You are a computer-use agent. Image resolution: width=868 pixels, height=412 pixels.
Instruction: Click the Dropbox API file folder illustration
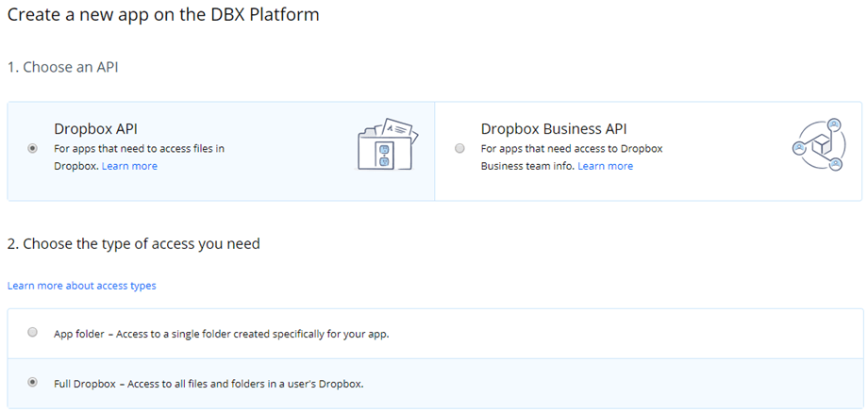point(387,146)
